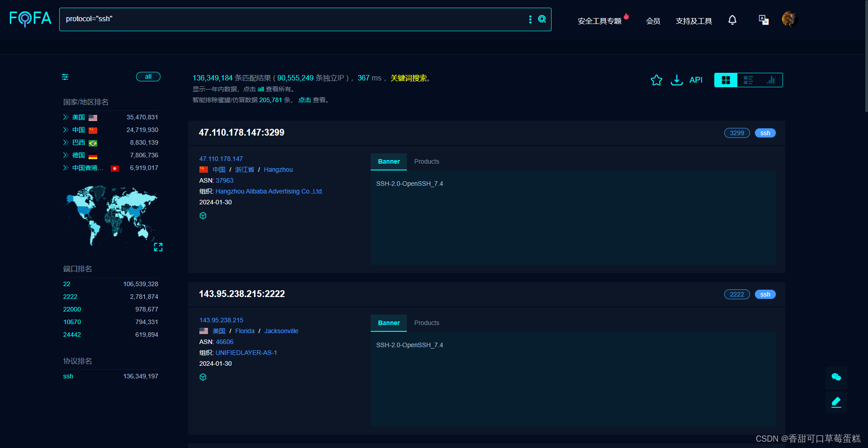The width and height of the screenshot is (868, 448).
Task: Click the Hangzhou city link
Action: pos(278,170)
